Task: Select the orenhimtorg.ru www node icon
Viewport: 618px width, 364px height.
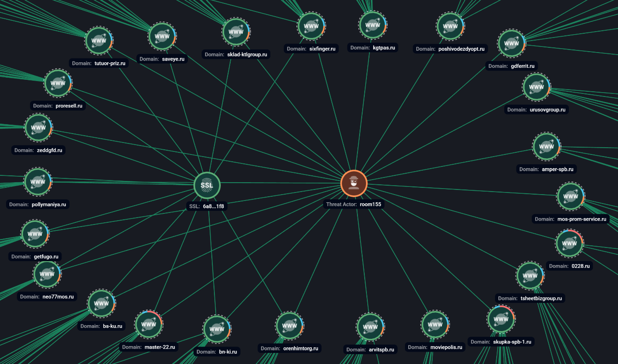Action: (x=290, y=326)
